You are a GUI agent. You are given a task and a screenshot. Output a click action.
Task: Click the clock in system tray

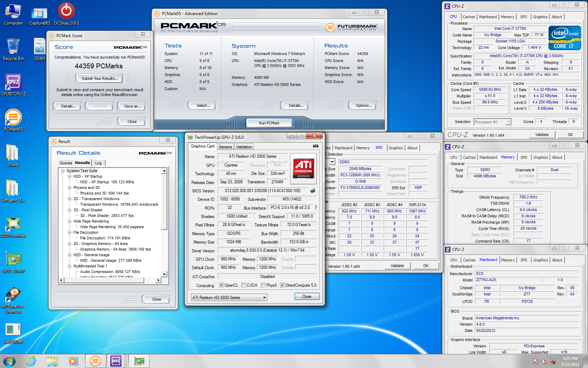coord(570,361)
